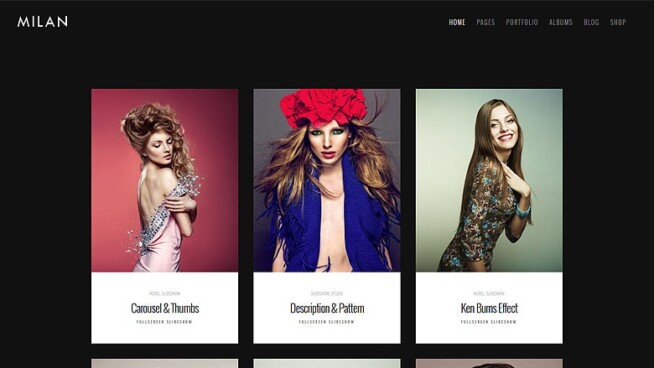
Task: Select Model, Slideshow tag above Carousel & Thumbs
Action: (165, 294)
